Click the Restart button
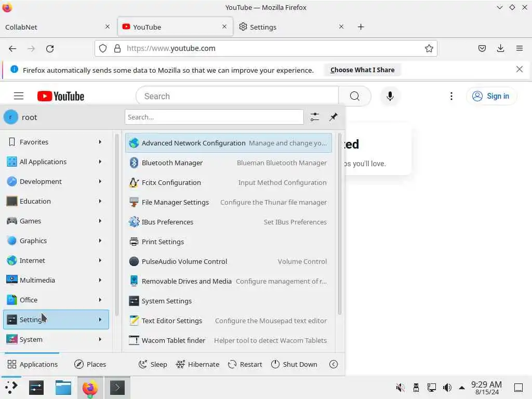Screen dimensions: 532x399 click(245, 364)
